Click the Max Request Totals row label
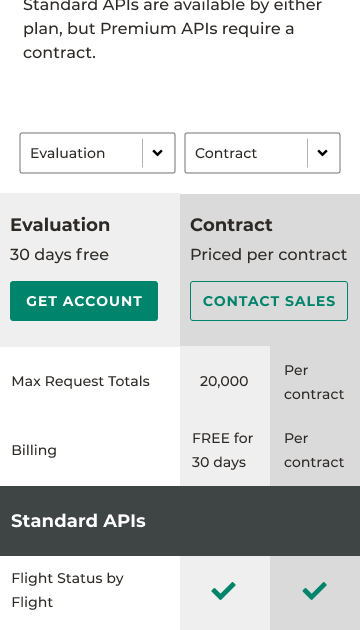 (80, 381)
